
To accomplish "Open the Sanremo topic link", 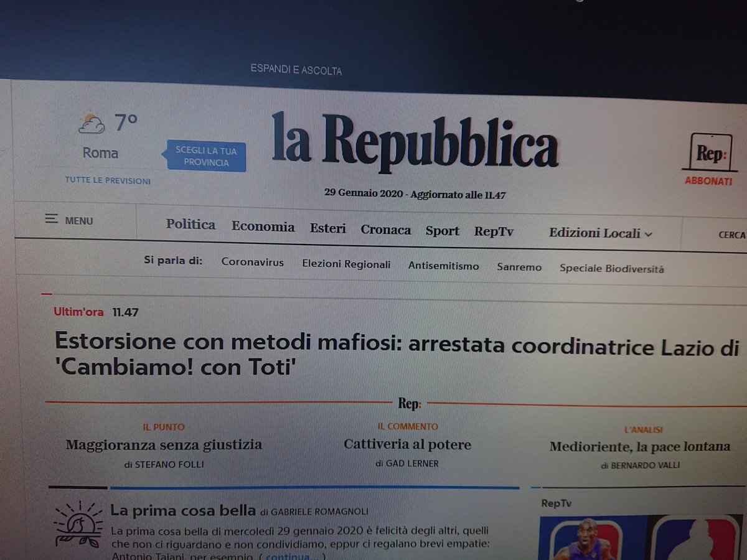I will pyautogui.click(x=519, y=267).
